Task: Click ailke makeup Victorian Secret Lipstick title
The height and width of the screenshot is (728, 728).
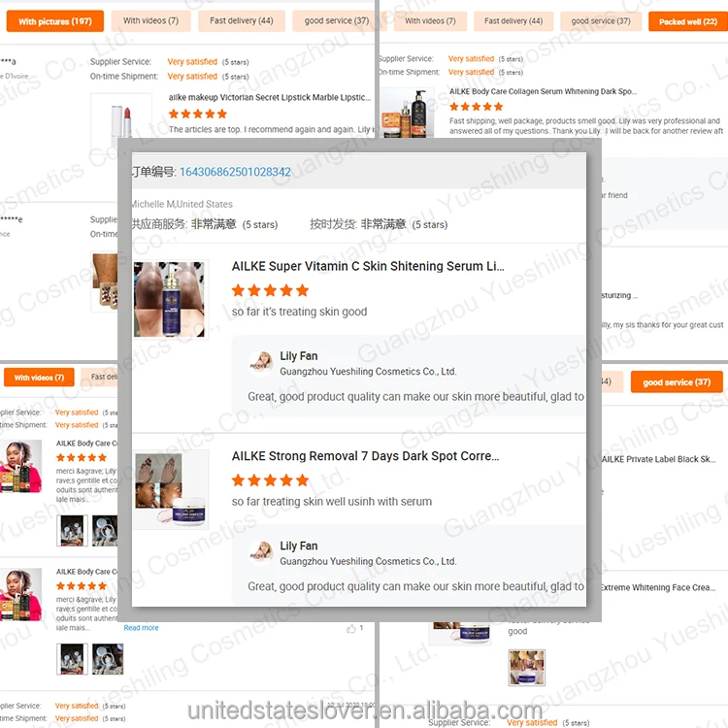Action: 270,97
